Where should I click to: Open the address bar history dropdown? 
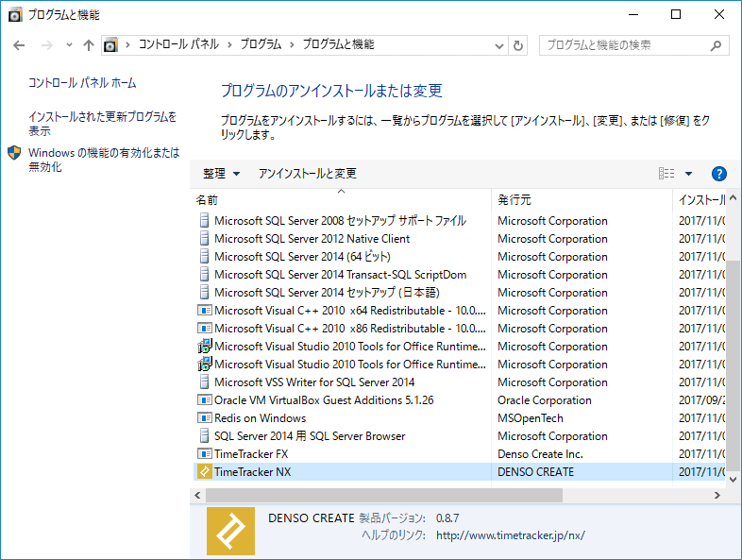[x=498, y=45]
